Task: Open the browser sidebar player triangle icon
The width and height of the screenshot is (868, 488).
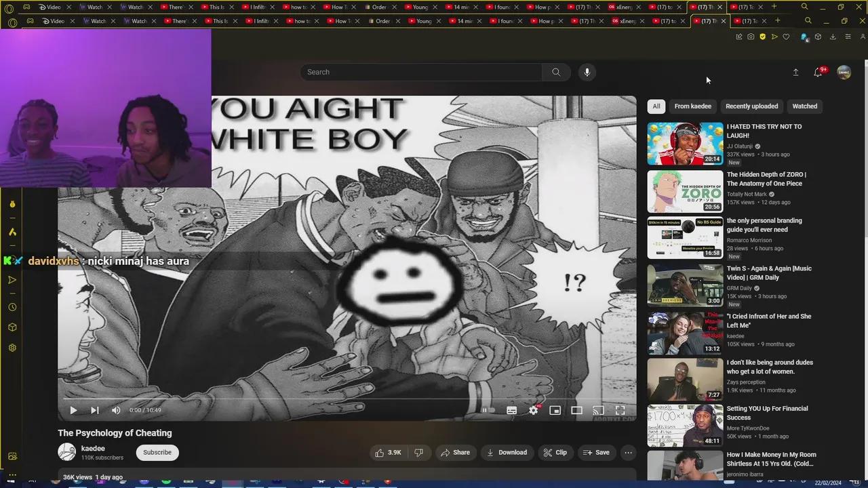Action: (12, 280)
